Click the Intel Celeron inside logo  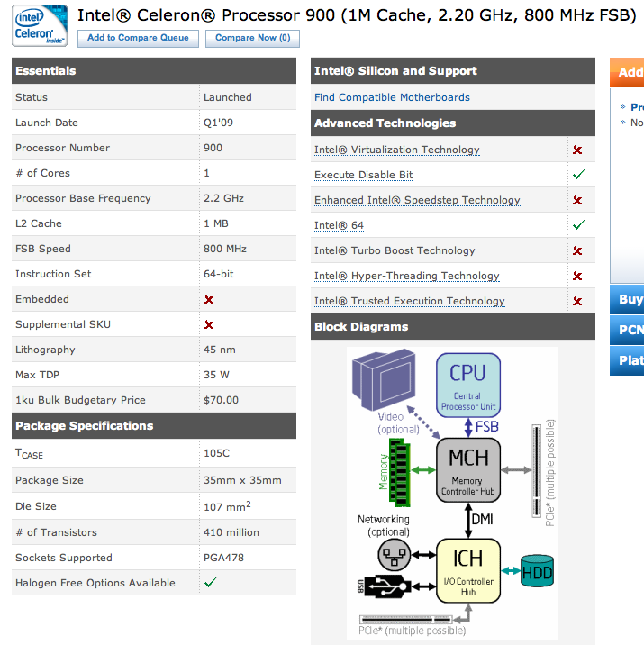(x=40, y=25)
